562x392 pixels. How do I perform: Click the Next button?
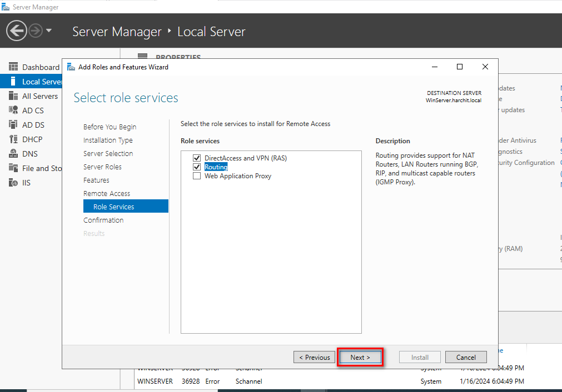pyautogui.click(x=360, y=357)
